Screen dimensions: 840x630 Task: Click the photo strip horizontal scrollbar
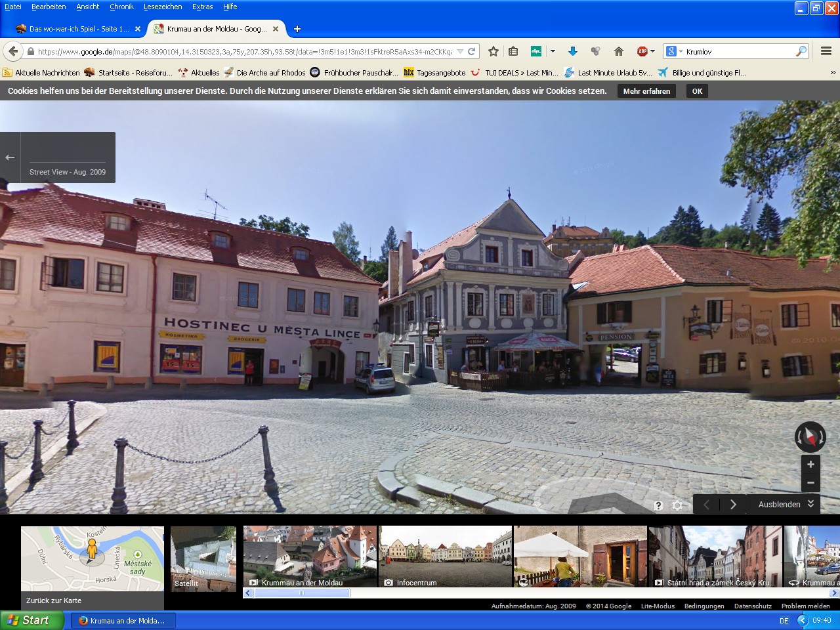click(302, 593)
